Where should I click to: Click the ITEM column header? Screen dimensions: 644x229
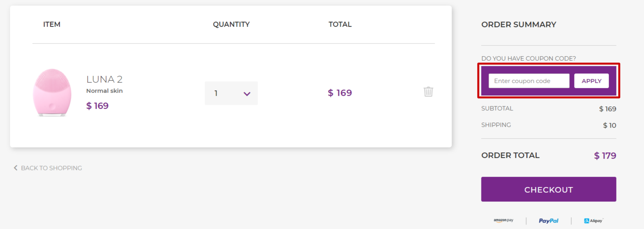tap(51, 24)
